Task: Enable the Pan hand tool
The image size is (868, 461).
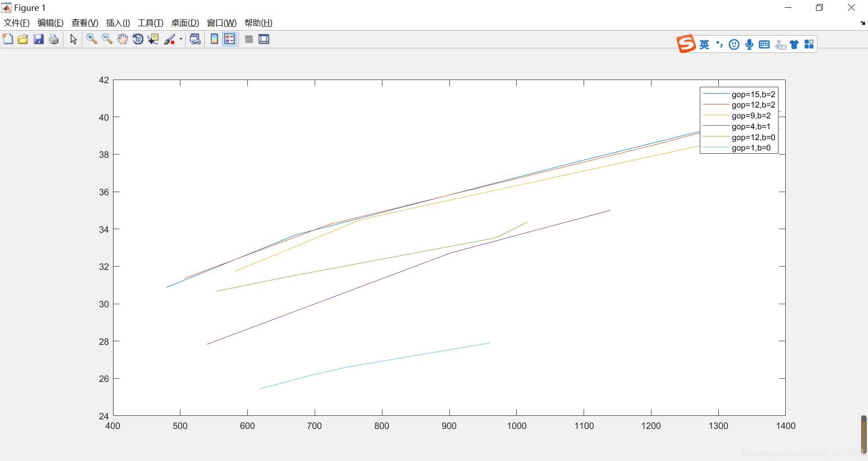Action: pyautogui.click(x=123, y=39)
